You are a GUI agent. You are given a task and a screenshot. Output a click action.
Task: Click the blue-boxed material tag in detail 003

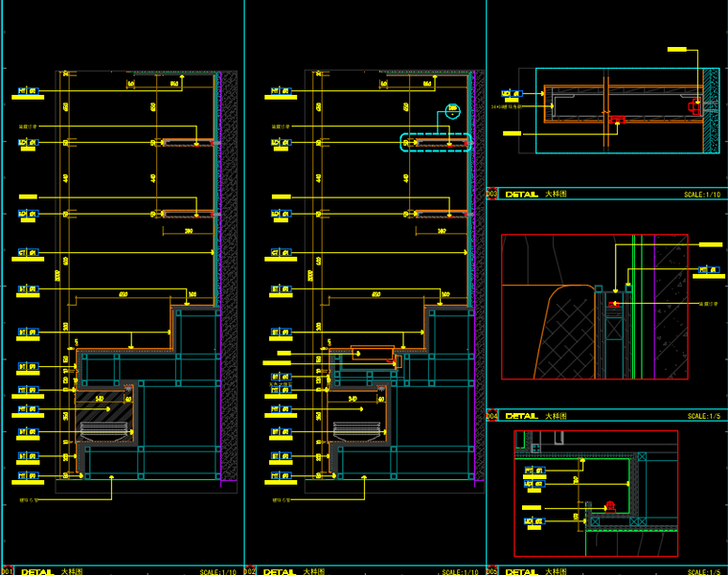512,94
